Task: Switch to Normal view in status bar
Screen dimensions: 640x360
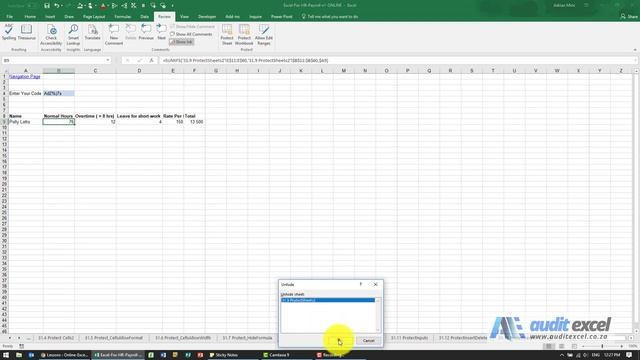Action: pyautogui.click(x=549, y=346)
